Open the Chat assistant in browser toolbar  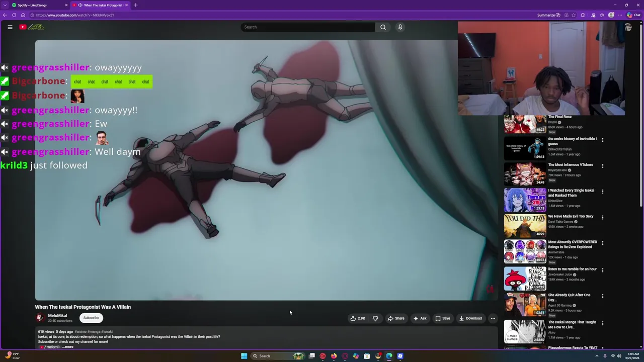coord(633,15)
